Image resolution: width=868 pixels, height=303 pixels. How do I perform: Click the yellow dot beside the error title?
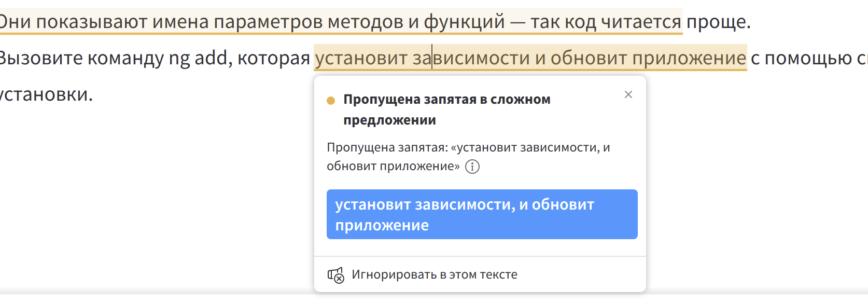click(x=331, y=99)
